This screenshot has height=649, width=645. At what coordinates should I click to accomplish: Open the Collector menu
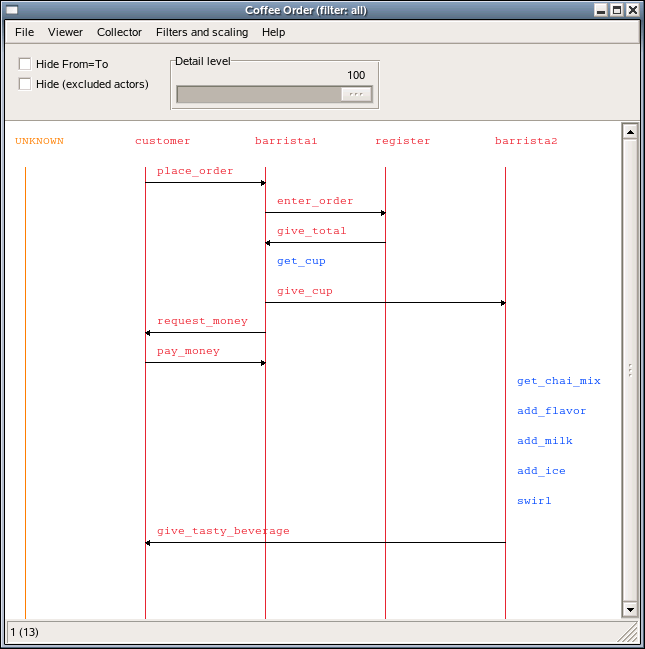[x=119, y=32]
